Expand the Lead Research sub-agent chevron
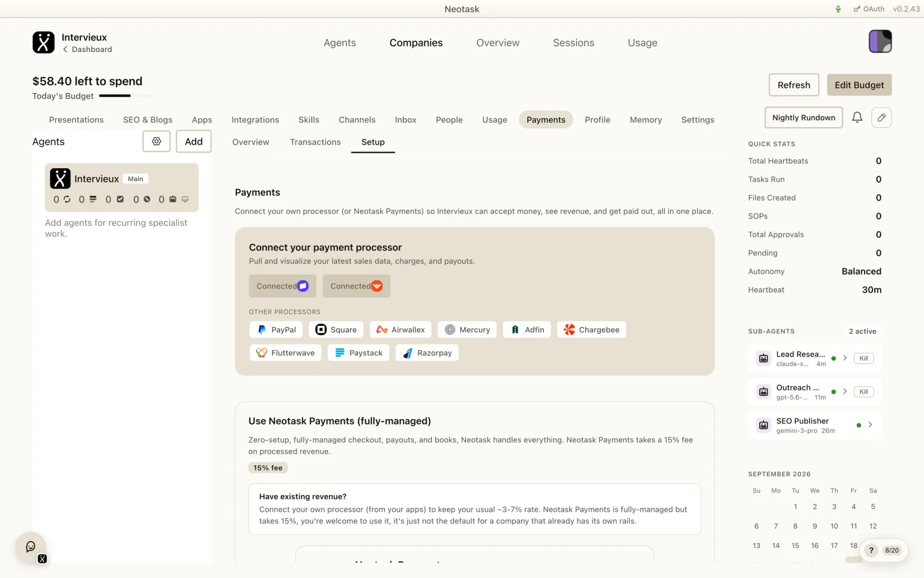The image size is (924, 578). coord(845,358)
